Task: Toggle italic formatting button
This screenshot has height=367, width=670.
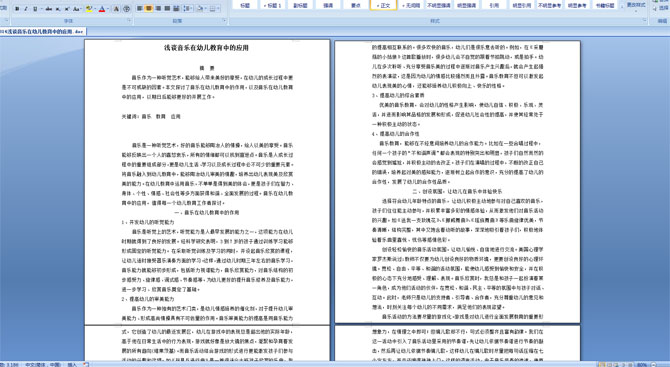Action: click(26, 9)
